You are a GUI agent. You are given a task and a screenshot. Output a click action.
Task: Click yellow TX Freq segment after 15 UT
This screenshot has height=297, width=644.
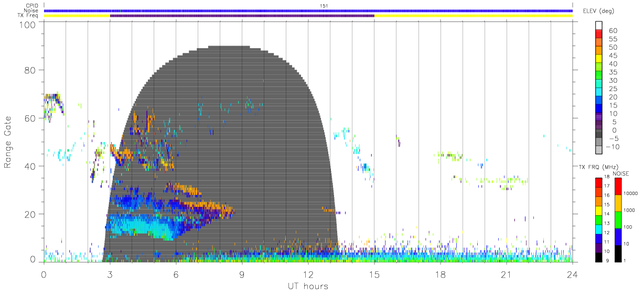474,16
